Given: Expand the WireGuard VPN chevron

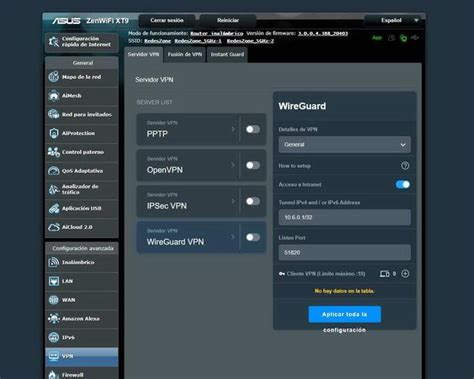Looking at the screenshot, I should click(x=233, y=237).
